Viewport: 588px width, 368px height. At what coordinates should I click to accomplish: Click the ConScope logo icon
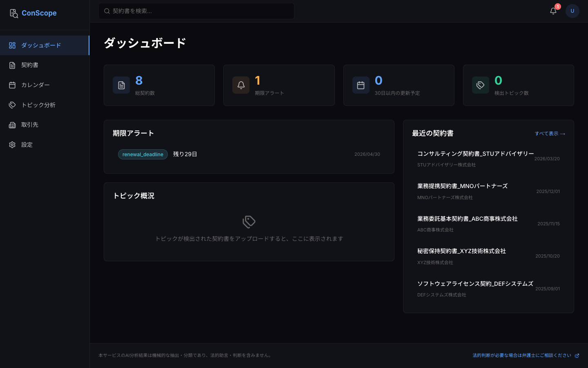[14, 13]
